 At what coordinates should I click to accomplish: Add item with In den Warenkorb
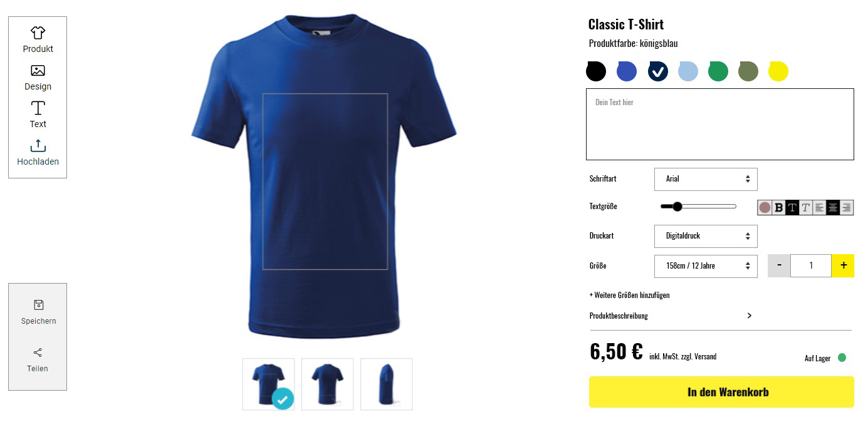coord(721,392)
